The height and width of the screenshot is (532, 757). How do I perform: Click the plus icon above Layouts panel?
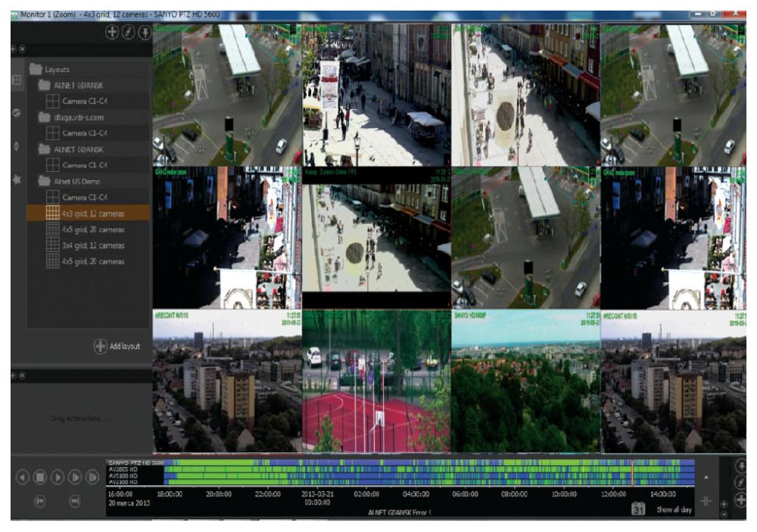point(111,33)
